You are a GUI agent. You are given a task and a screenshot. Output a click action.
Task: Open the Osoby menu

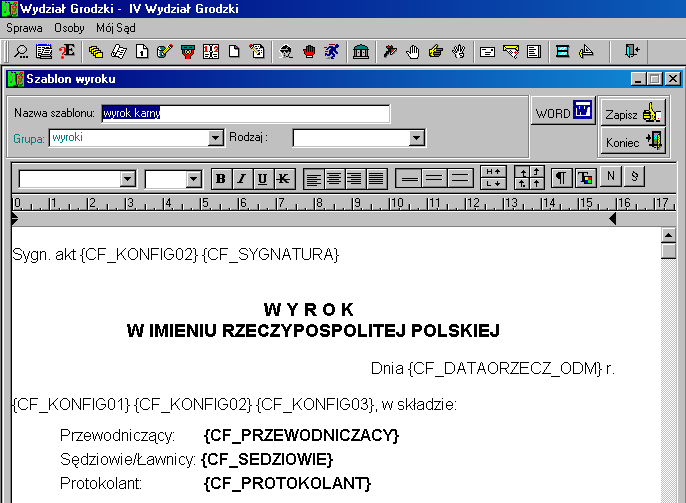coord(69,28)
